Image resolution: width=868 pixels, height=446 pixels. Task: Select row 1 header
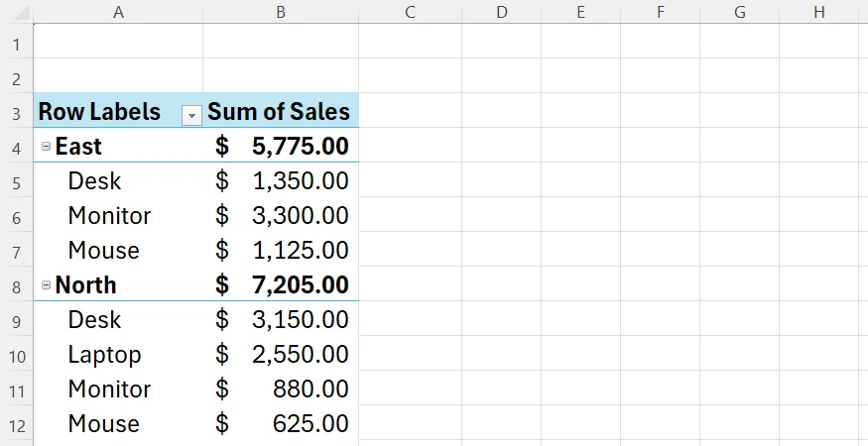pos(17,41)
